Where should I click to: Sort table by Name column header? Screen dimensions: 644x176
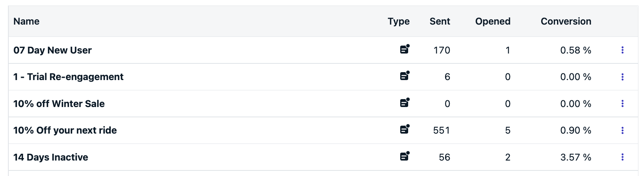pos(26,21)
